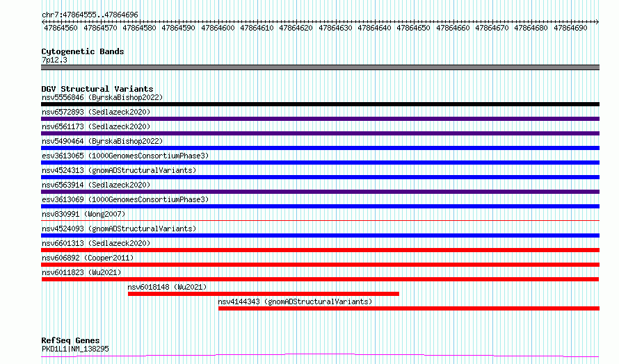Open nsv6561173 (Sedlazeck2020) variant label
This screenshot has height=364, width=619.
coord(96,126)
